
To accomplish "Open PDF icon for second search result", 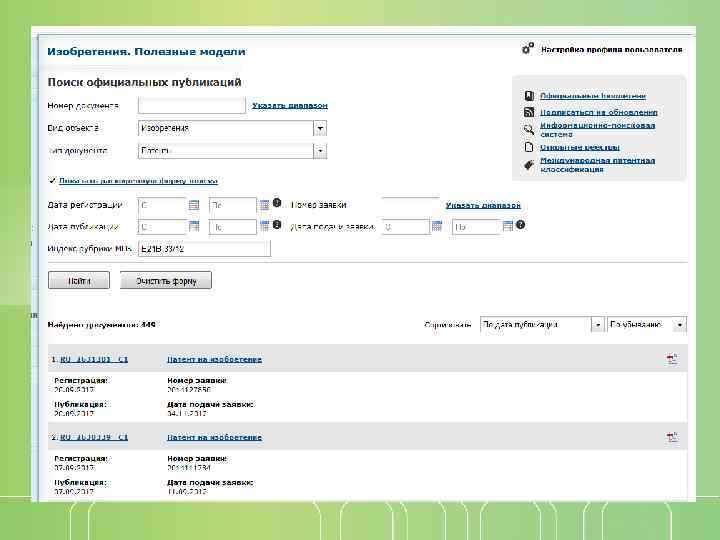I will tap(672, 437).
